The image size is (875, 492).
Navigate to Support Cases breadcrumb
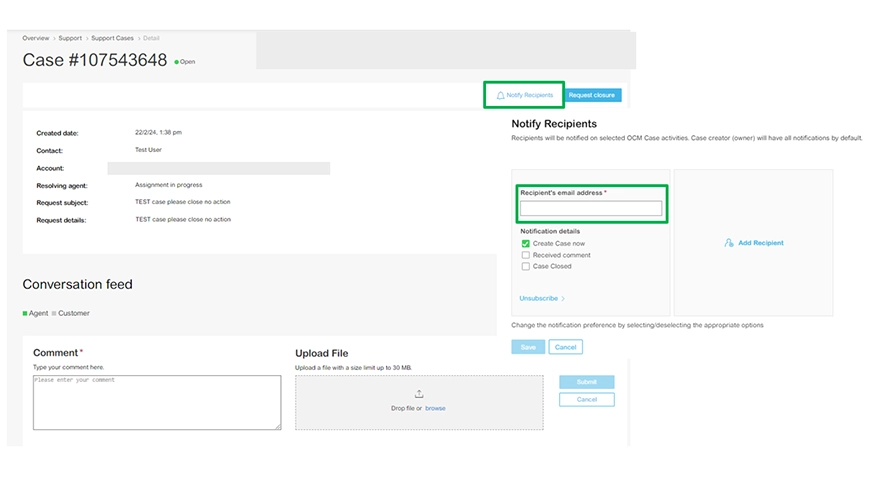(112, 38)
